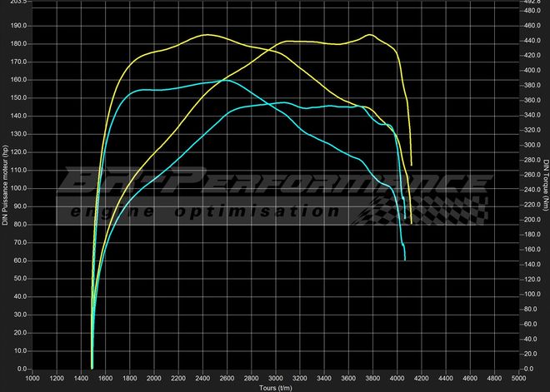Click the cyan torque curve peak near 2600 rpm
550x392 pixels.
[226, 81]
